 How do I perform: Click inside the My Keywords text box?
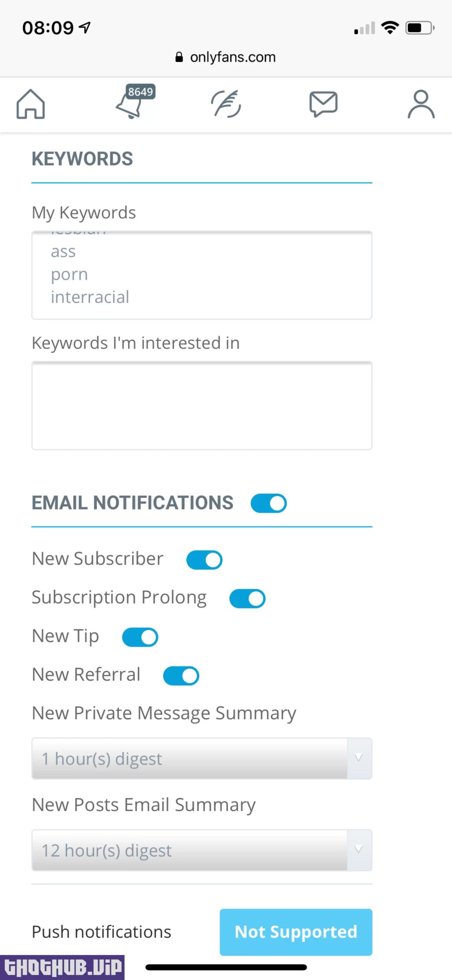pos(202,275)
